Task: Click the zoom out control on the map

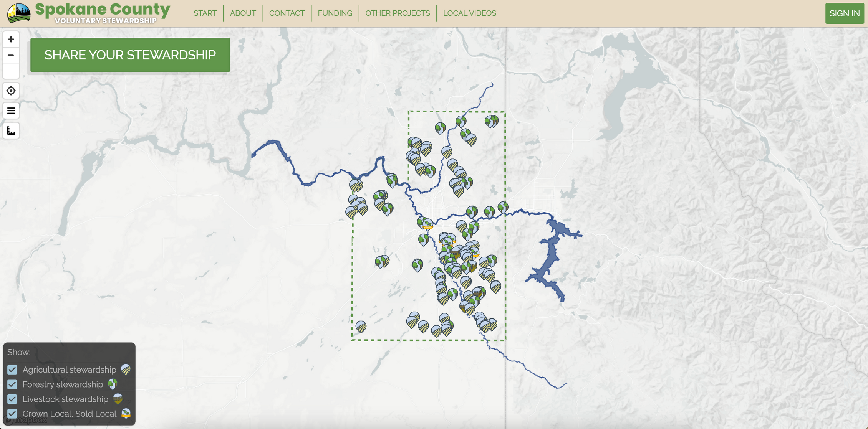Action: [11, 55]
